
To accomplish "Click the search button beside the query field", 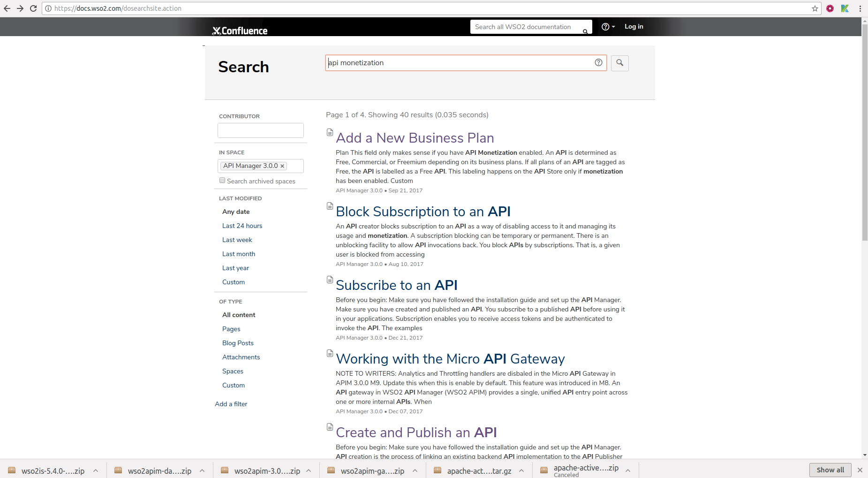I will coord(619,63).
